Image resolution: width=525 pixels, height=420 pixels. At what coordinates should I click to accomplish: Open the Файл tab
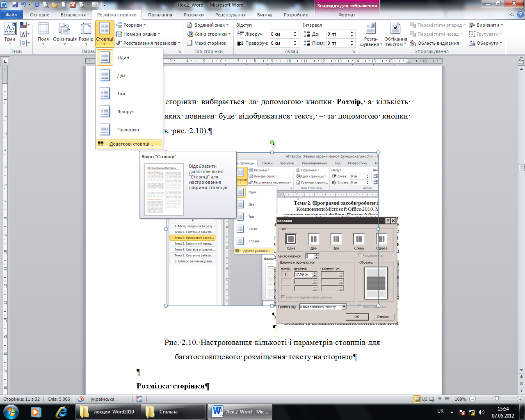(11, 15)
